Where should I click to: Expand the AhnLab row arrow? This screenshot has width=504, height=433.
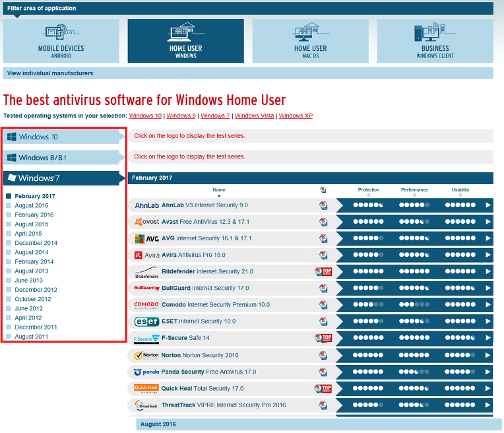coord(488,205)
